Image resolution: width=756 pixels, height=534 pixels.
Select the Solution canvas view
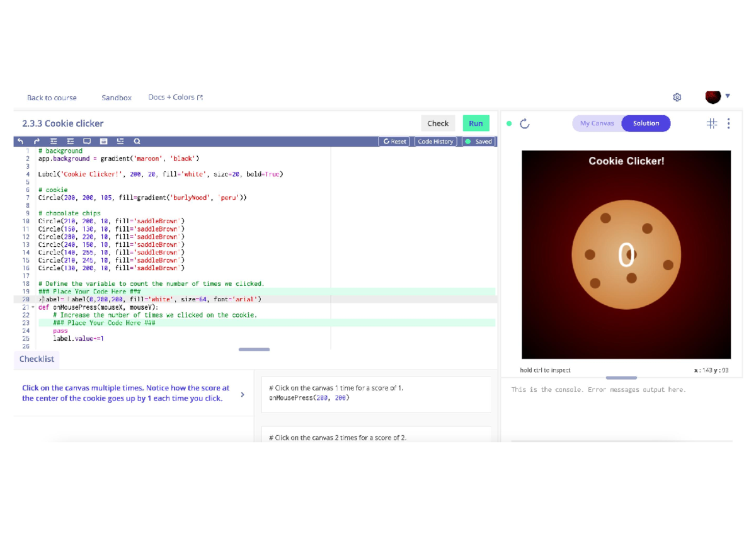click(646, 123)
